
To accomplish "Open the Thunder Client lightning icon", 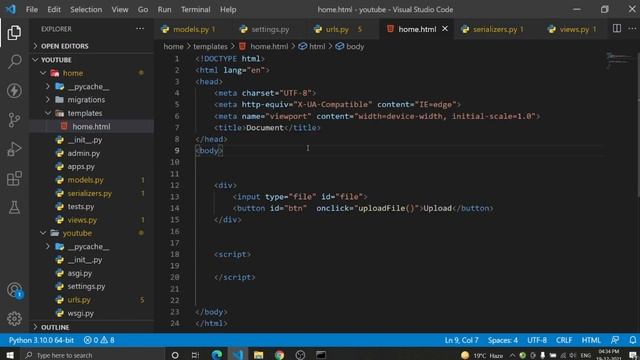I will (14, 91).
